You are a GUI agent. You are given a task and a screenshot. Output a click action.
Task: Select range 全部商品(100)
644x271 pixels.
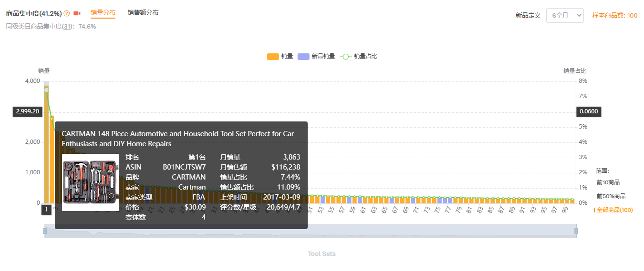(x=614, y=210)
